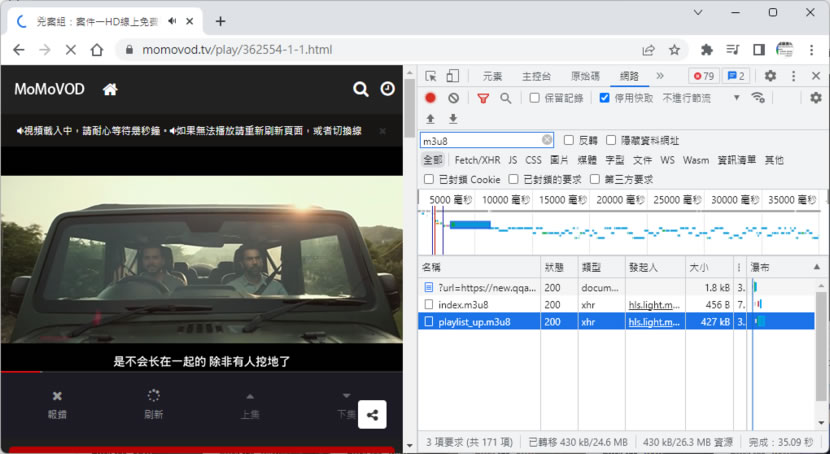Toggle DevTools device toolbar icon

pos(452,76)
